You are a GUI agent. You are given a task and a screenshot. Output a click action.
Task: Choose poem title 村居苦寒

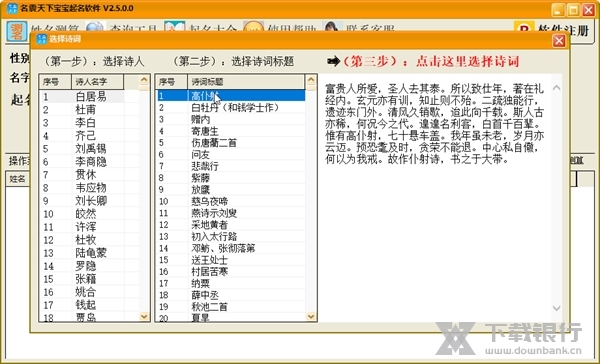pos(209,272)
